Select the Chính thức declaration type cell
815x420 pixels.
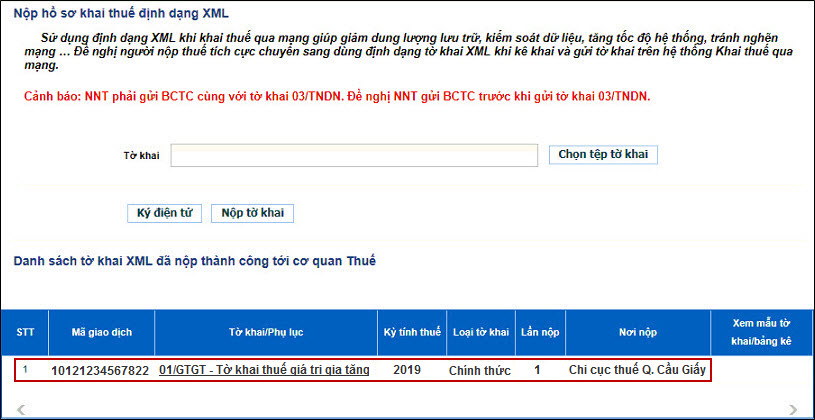coord(480,370)
